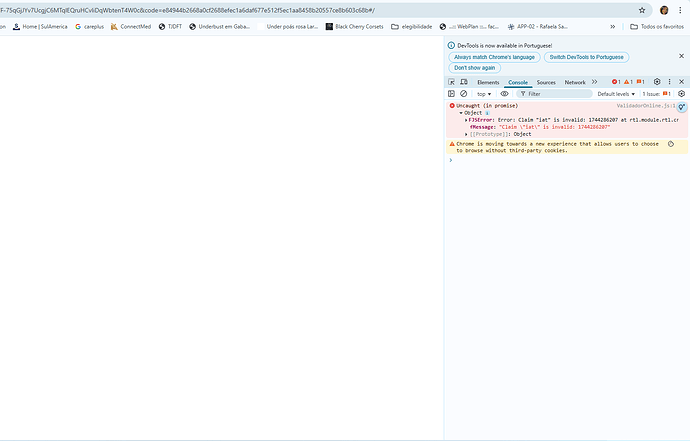Bookmark this page with the star
The height and width of the screenshot is (441, 690).
642,10
